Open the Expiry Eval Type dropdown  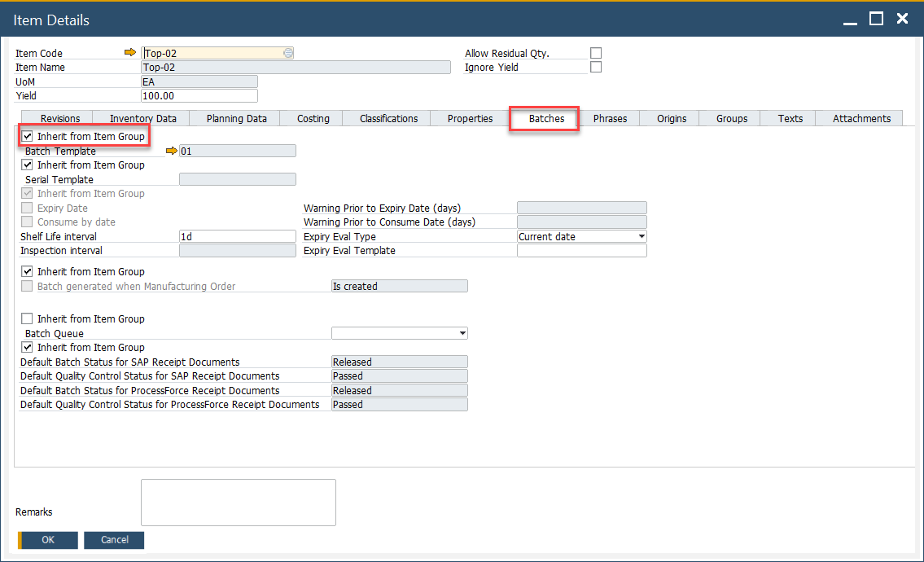[x=642, y=237]
